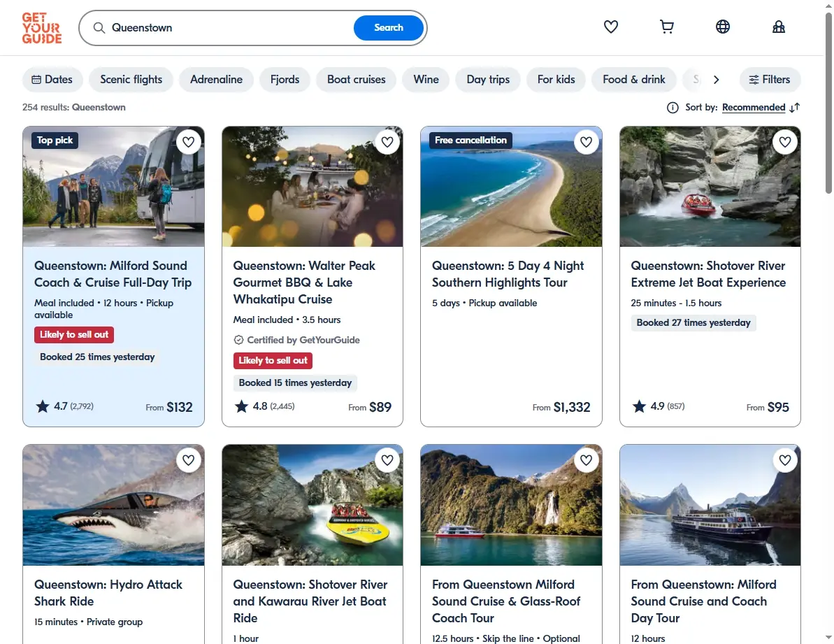Show more category chips with right chevron
This screenshot has height=644, width=834.
(x=716, y=80)
